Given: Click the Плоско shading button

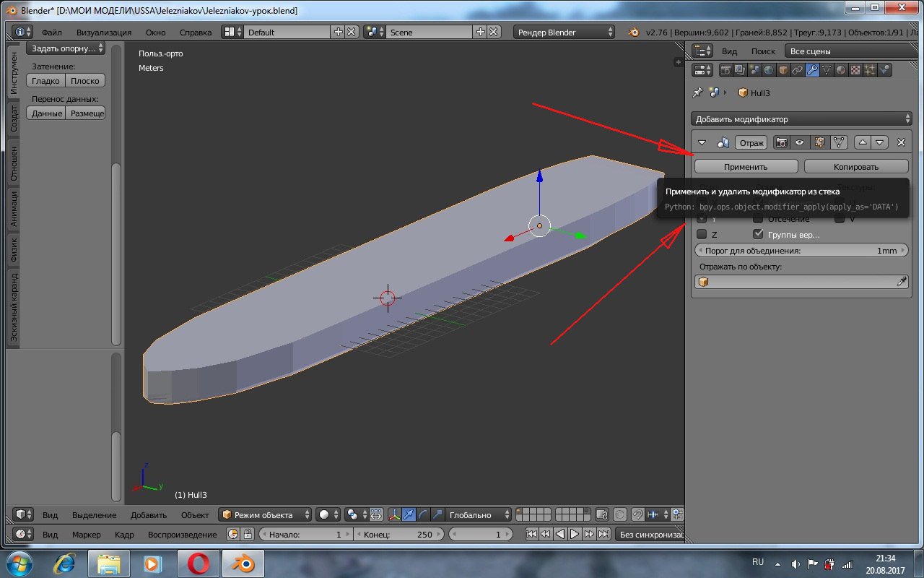Looking at the screenshot, I should tap(85, 81).
